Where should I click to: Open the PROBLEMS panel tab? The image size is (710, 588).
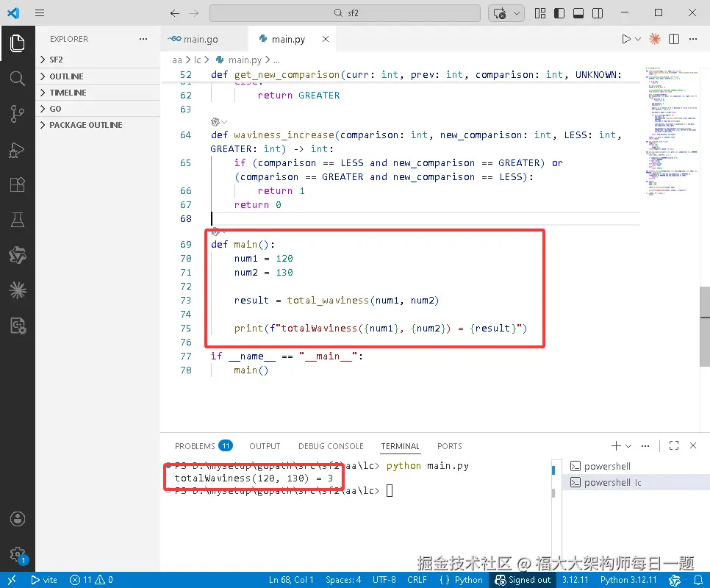point(204,446)
